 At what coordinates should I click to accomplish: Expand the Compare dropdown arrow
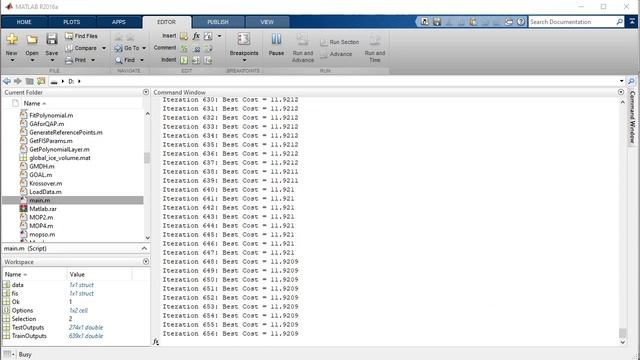click(x=104, y=48)
